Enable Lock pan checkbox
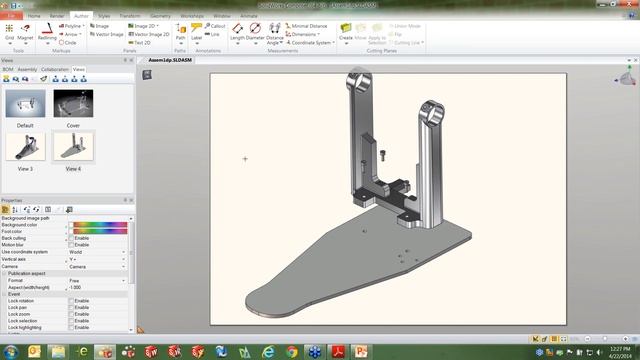The height and width of the screenshot is (360, 640). coord(71,307)
